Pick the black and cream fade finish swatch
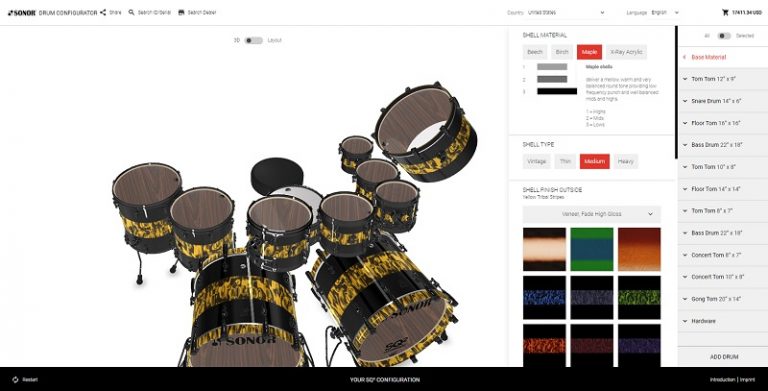768x391 pixels. point(544,249)
